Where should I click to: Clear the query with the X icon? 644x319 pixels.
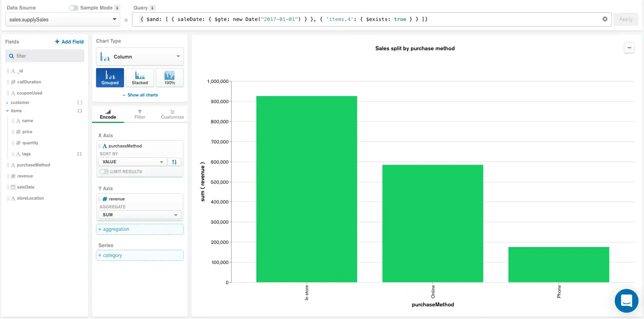pos(605,19)
